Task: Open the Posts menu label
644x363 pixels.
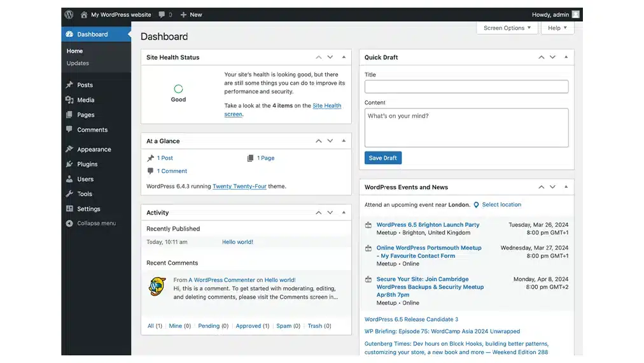Action: point(85,85)
